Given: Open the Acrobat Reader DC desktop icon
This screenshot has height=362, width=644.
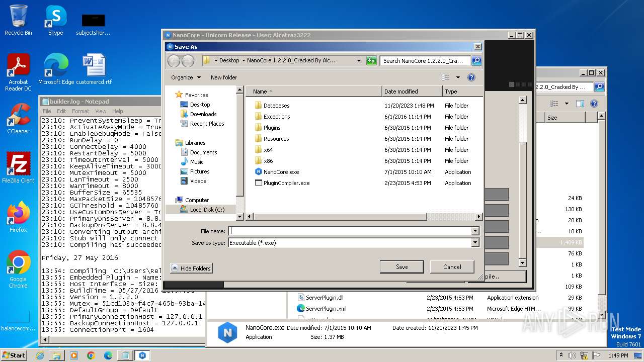Looking at the screenshot, I should (18, 72).
